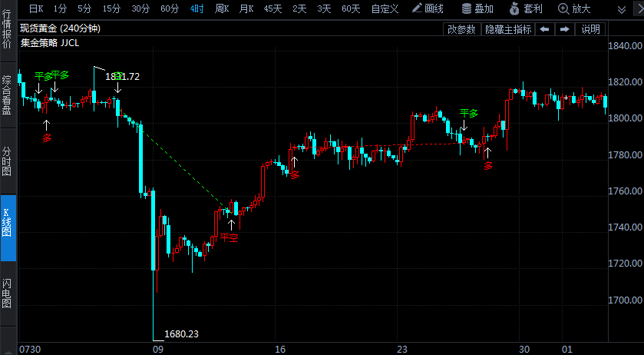644x355 pixels.
Task: Click the 0730 date axis label
Action: 30,350
